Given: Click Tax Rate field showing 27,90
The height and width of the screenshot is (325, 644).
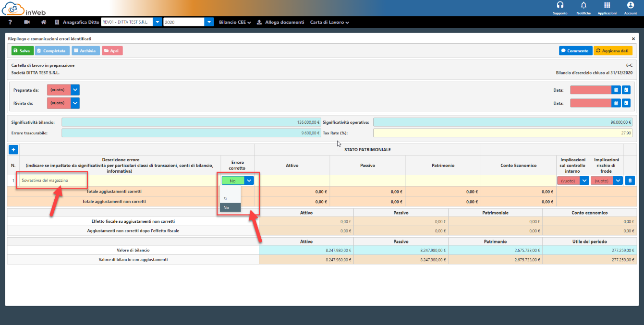Looking at the screenshot, I should [x=503, y=133].
